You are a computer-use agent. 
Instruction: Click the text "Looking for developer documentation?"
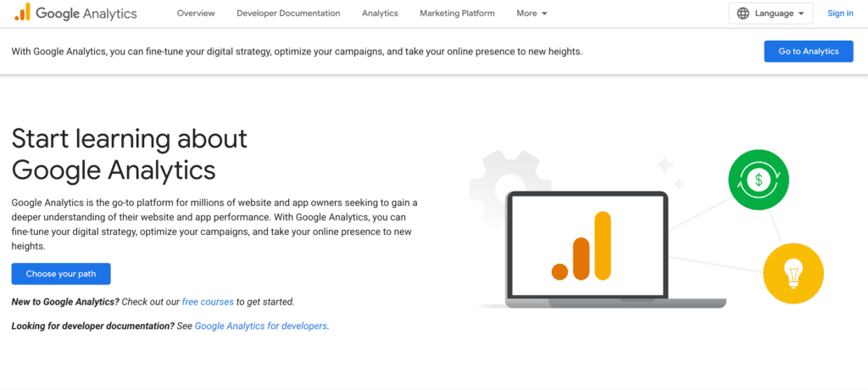93,326
